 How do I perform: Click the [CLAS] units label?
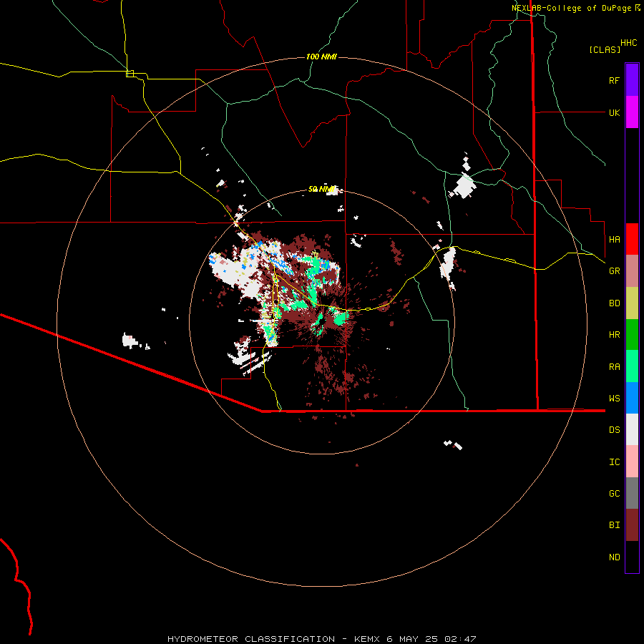pyautogui.click(x=605, y=49)
